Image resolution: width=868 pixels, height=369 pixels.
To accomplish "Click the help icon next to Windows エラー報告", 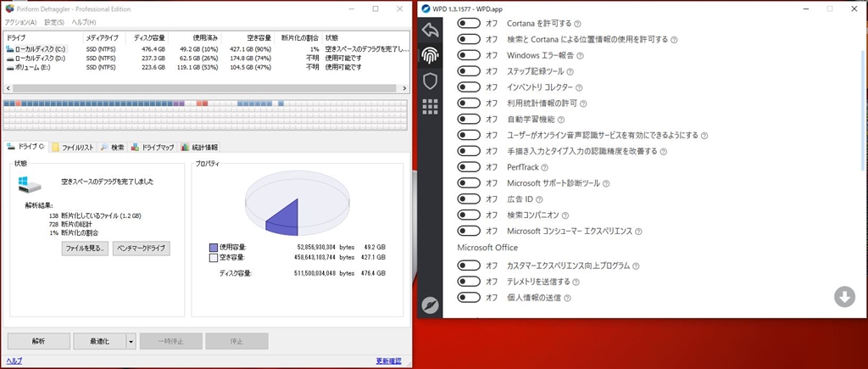I will (580, 56).
